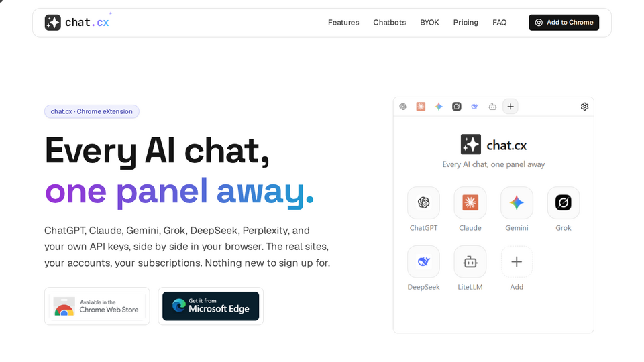Click the 'Add' label under plus tile
Screen dimensions: 644x362
click(x=517, y=287)
